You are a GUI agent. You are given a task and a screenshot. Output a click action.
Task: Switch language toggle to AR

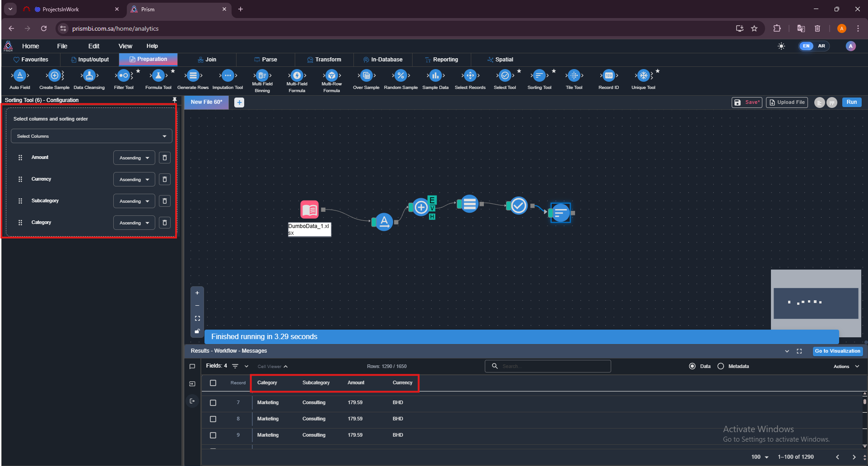pyautogui.click(x=822, y=46)
